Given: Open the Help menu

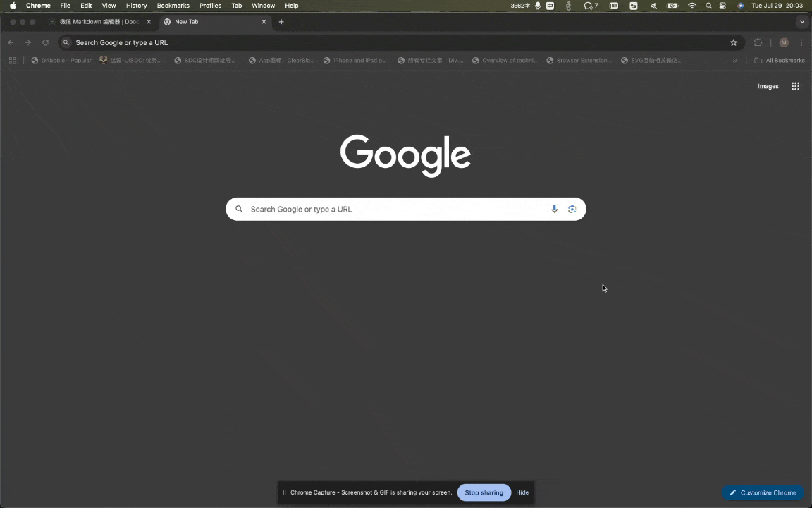Looking at the screenshot, I should pos(292,5).
